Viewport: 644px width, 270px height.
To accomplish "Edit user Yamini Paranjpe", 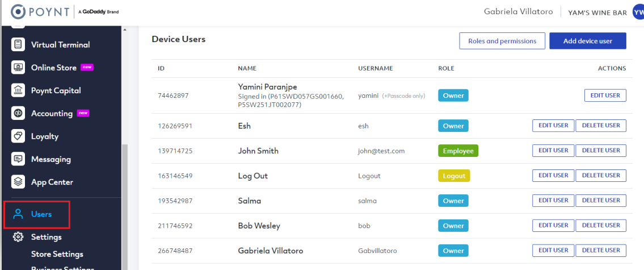I will point(605,95).
